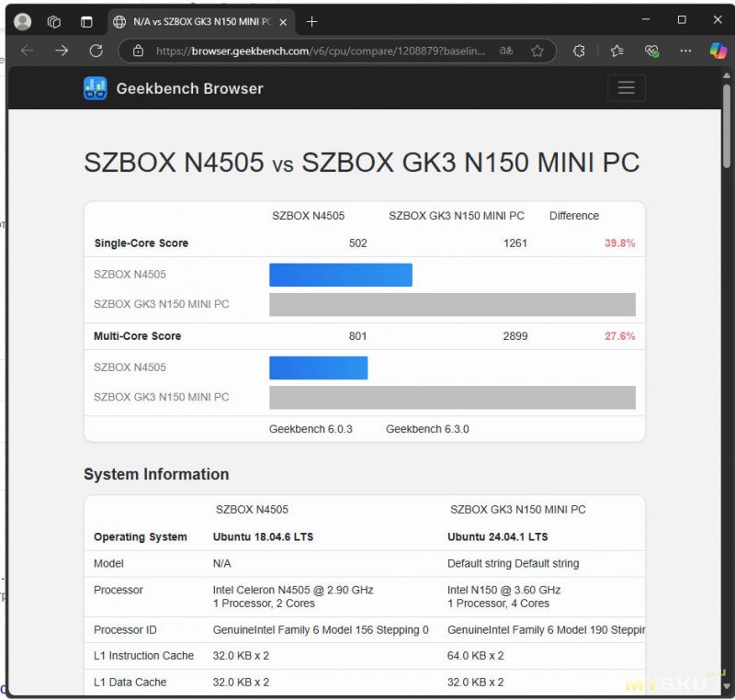Select the 64.0 KB x 2 cache value
Viewport: 735px width, 700px height.
475,656
